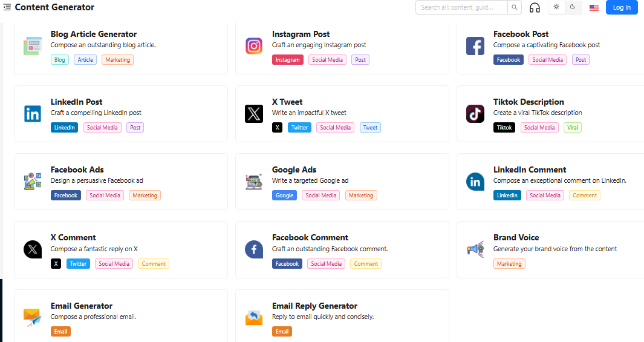644x342 pixels.
Task: Open the Email Generator card title
Action: pos(81,306)
